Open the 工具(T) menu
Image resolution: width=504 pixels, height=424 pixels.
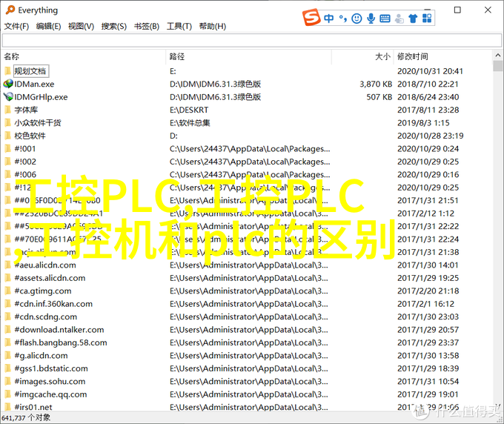point(179,26)
